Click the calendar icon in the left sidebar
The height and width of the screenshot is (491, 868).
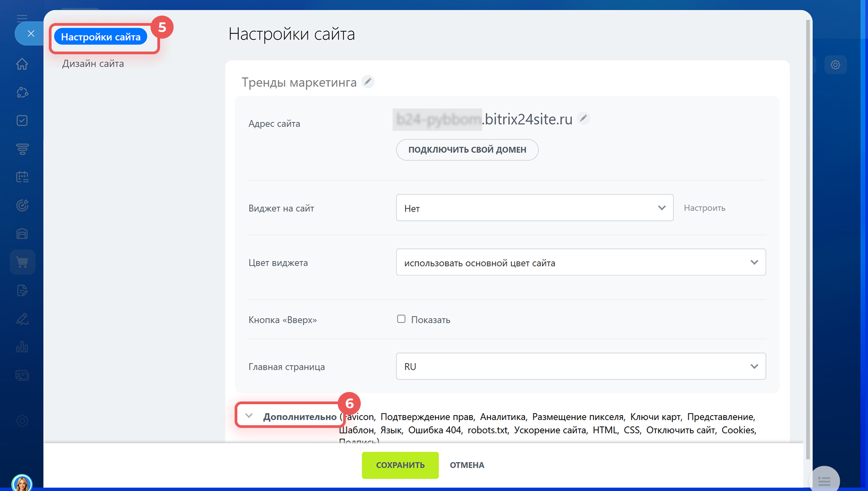point(22,177)
